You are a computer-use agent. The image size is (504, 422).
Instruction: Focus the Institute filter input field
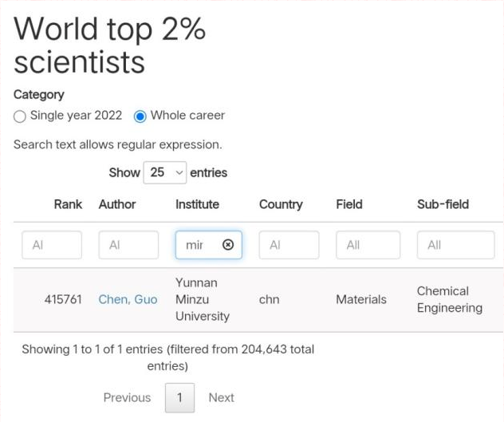(x=198, y=245)
